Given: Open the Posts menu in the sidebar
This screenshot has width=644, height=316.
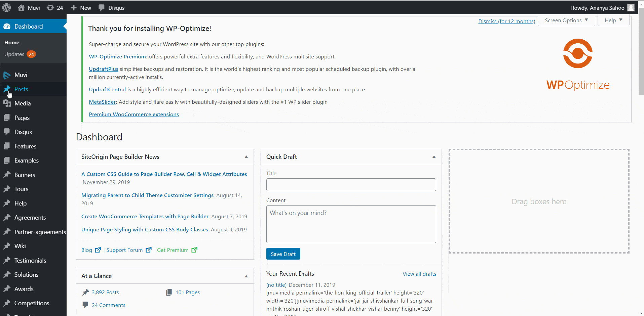Looking at the screenshot, I should click(21, 89).
